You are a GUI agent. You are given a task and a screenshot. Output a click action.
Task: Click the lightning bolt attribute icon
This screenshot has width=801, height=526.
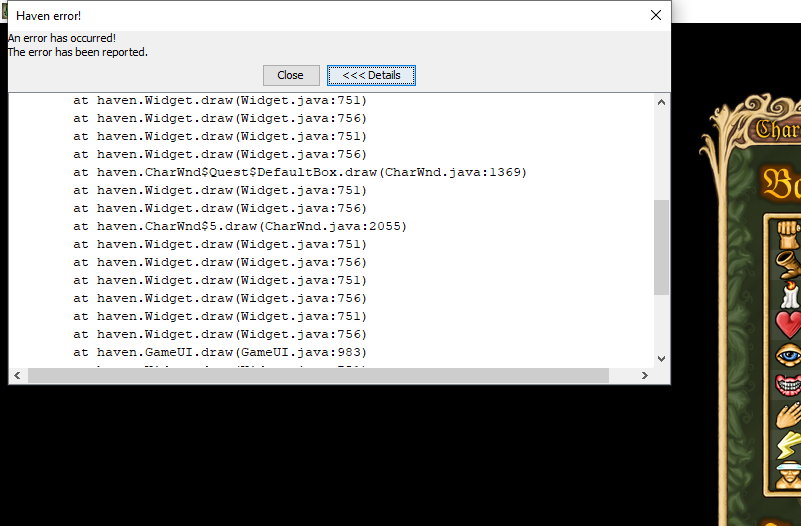pos(789,445)
